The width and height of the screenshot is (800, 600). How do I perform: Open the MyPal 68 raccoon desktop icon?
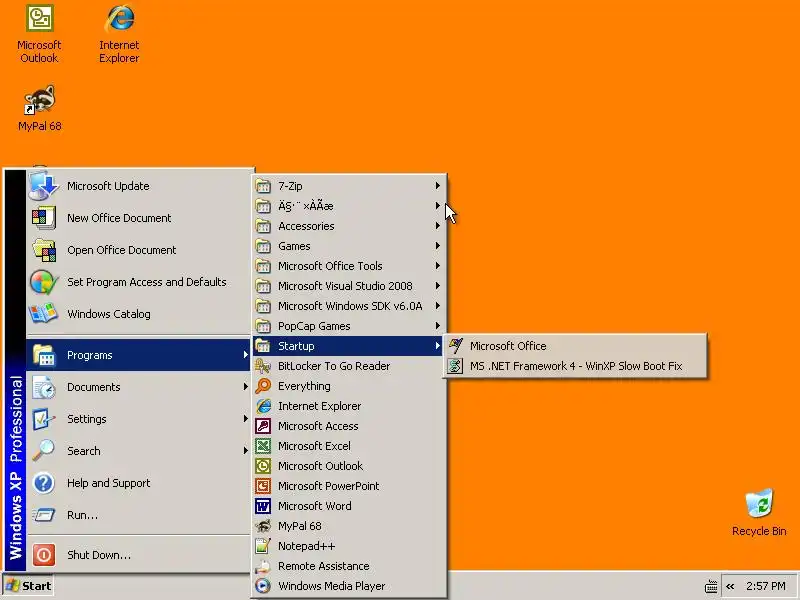40,99
